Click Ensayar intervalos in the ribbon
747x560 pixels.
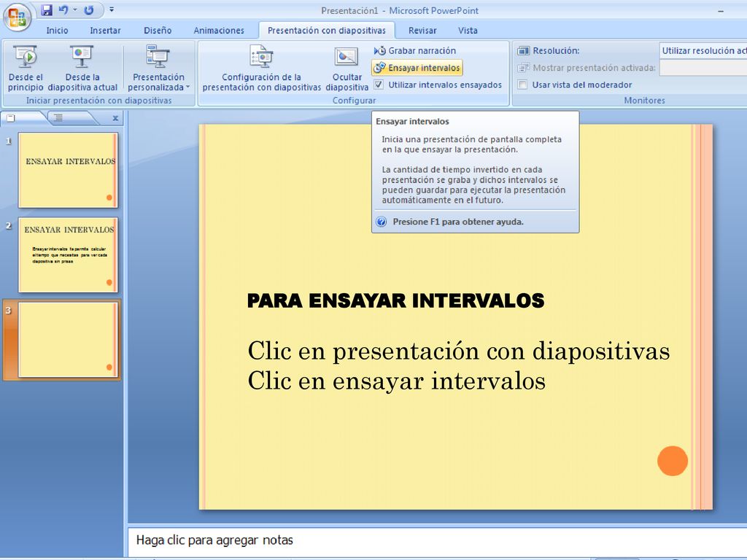(x=417, y=68)
